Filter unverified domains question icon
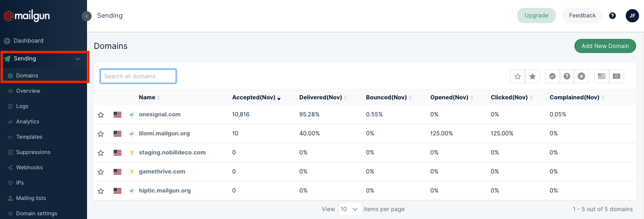The width and height of the screenshot is (644, 219). tap(567, 76)
